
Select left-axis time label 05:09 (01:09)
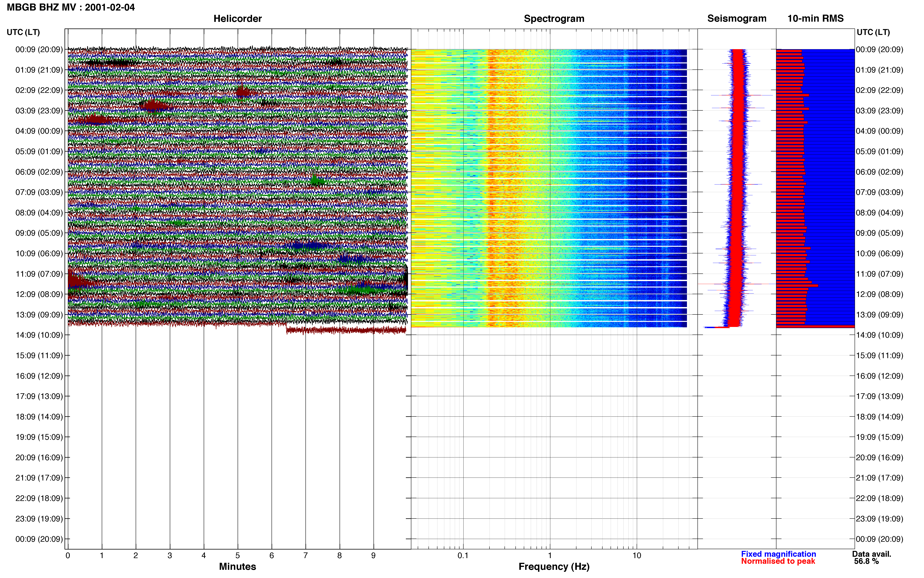pos(39,151)
